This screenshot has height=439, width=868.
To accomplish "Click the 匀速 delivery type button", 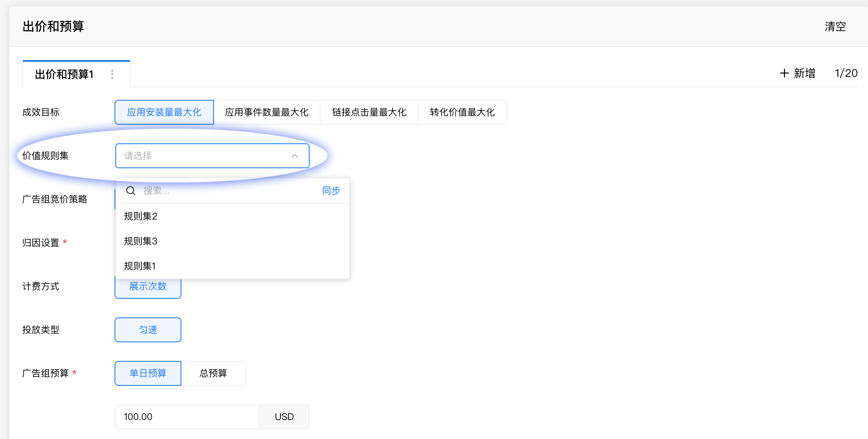I will [148, 329].
